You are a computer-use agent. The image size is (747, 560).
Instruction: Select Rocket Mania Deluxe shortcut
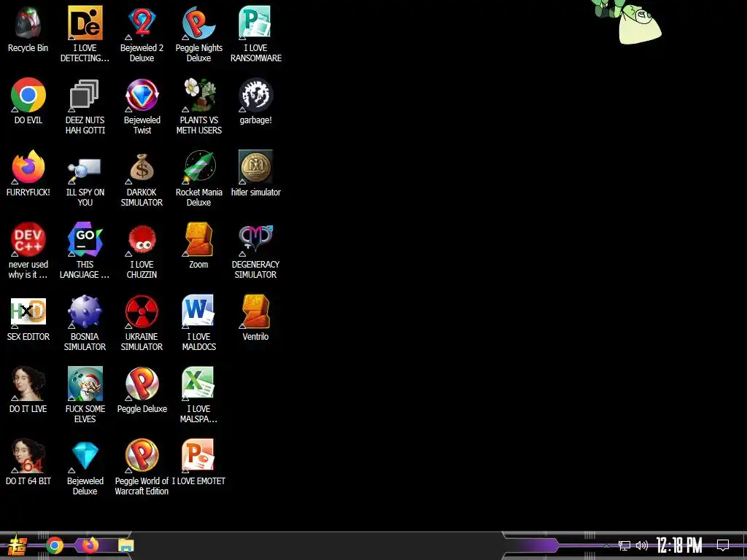[x=198, y=167]
